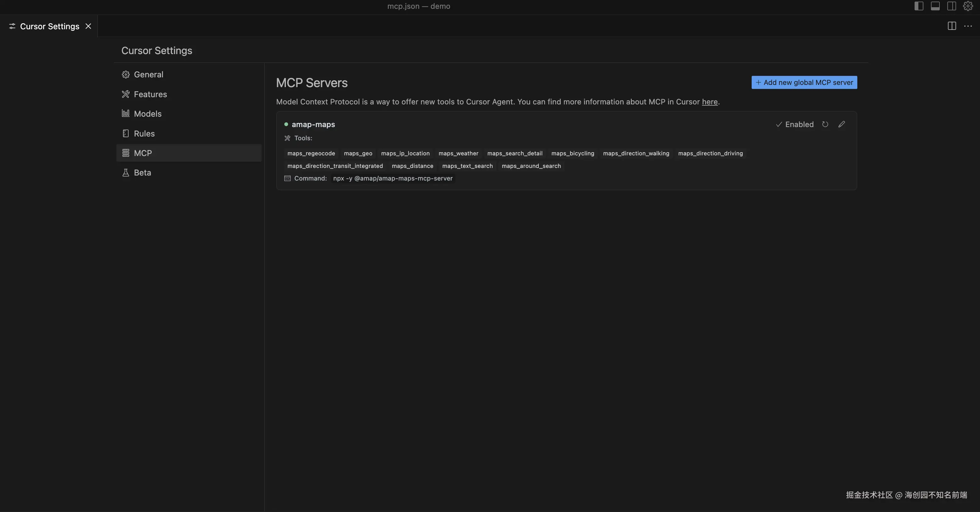
Task: Click the 'mcp.json — demo' window title
Action: [x=419, y=6]
